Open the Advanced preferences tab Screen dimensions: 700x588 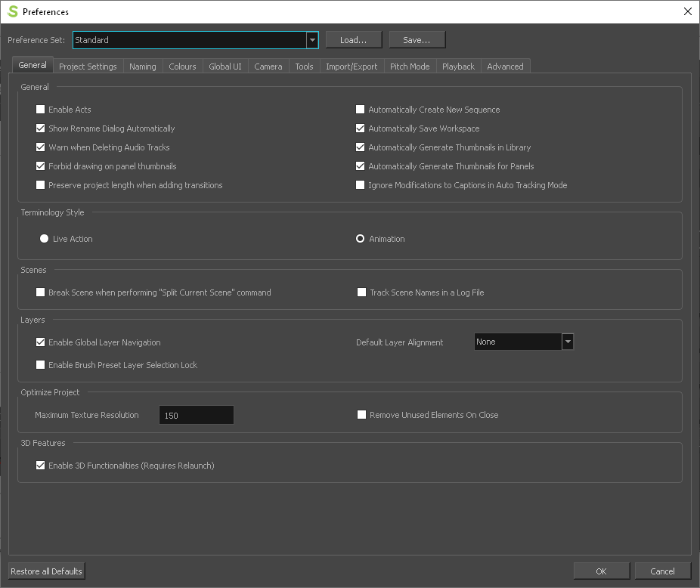(505, 66)
